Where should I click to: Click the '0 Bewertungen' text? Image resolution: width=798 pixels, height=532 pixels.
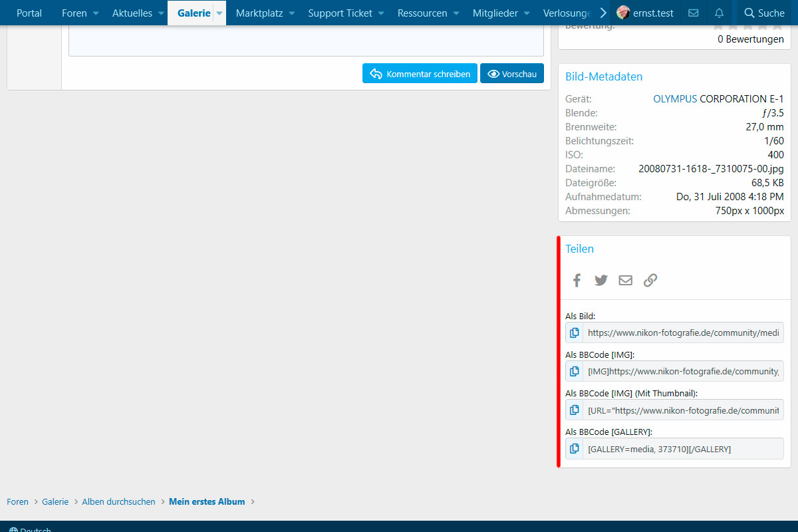click(x=751, y=39)
